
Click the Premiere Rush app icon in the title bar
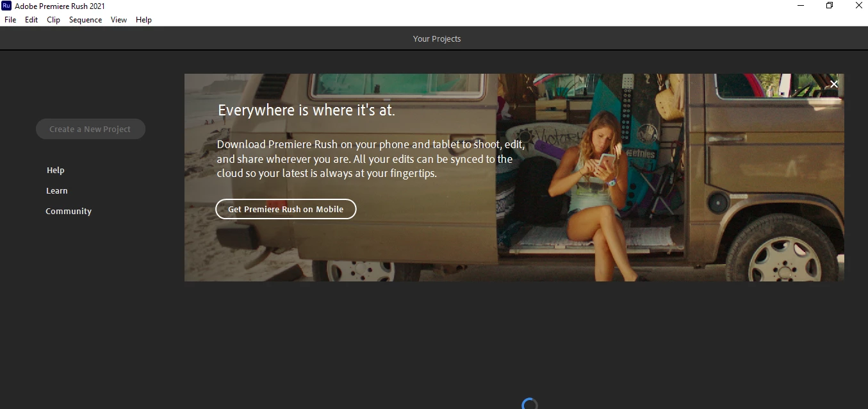[x=6, y=6]
